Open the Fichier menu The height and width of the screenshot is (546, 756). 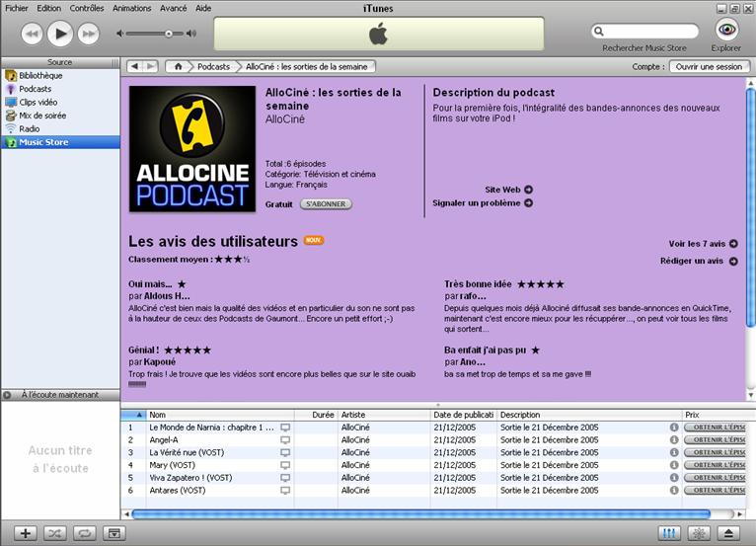[17, 8]
